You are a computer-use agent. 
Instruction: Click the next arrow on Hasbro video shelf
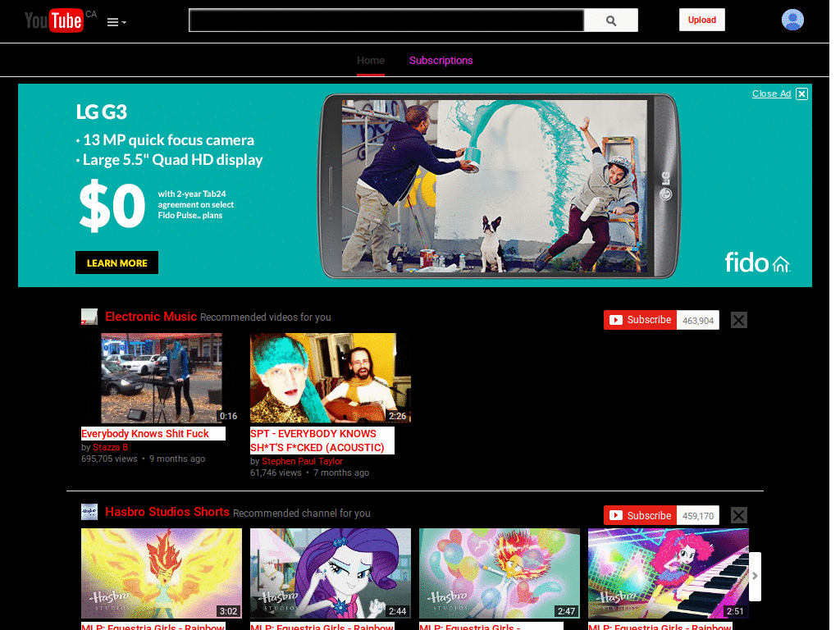[755, 576]
